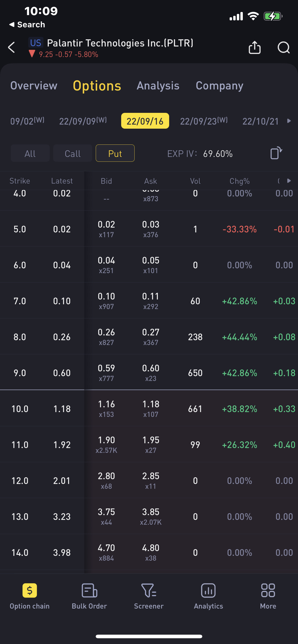Return to Search app link
Viewport: 298px width, 644px height.
(27, 24)
